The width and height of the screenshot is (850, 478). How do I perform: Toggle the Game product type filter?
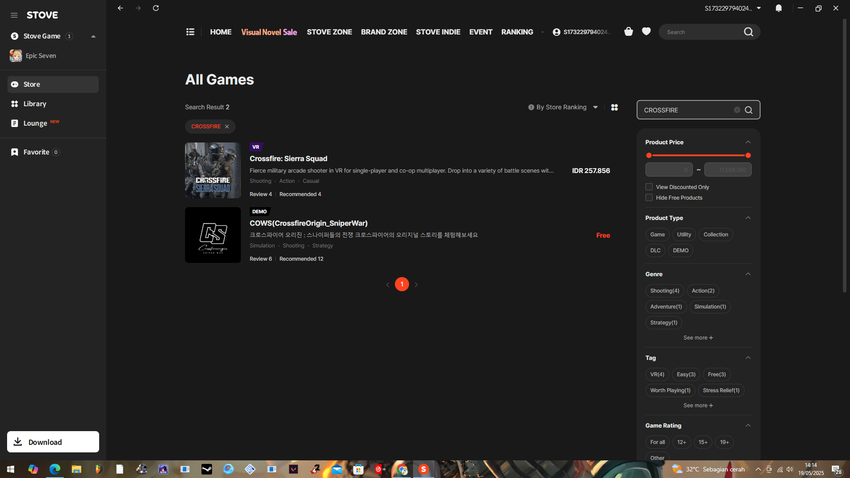[x=658, y=235]
